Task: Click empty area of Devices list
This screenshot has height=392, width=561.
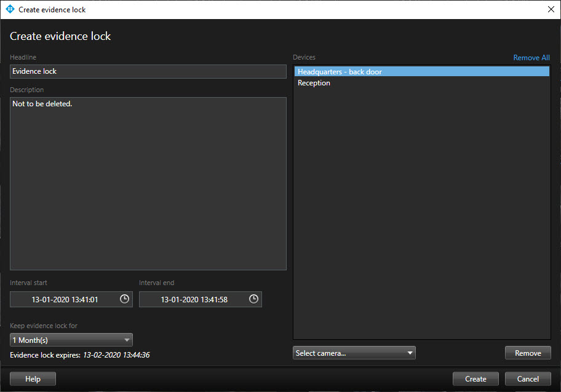Action: pyautogui.click(x=421, y=215)
